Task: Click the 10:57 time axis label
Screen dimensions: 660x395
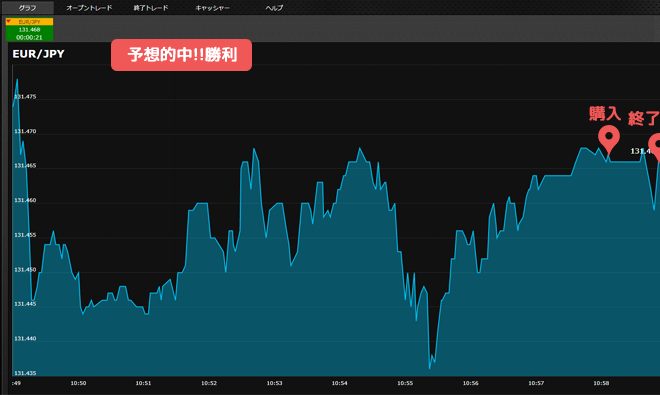Action: (x=536, y=383)
